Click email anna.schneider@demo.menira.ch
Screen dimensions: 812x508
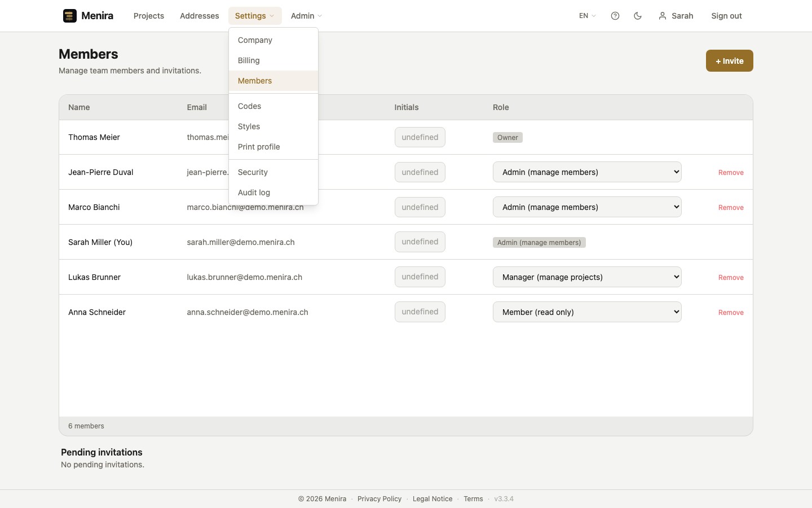248,312
